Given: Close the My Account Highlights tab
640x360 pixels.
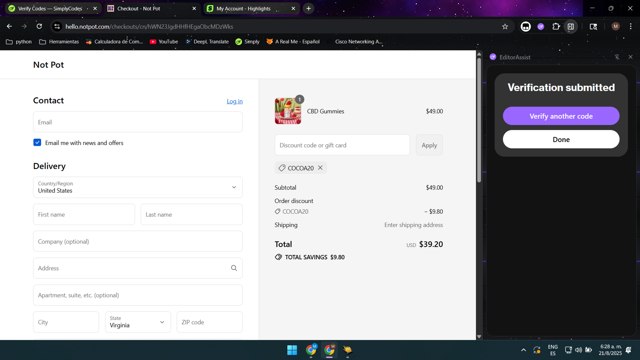Looking at the screenshot, I should [x=293, y=8].
